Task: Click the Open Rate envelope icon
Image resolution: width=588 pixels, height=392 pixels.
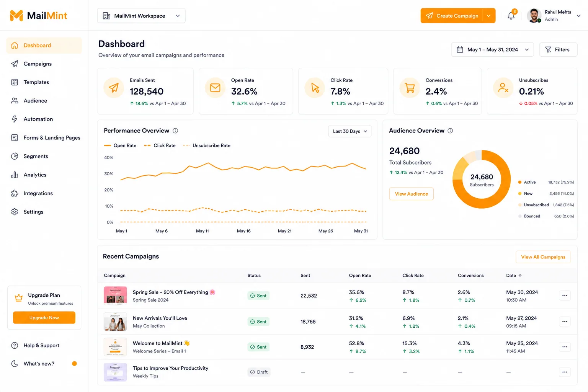Action: point(215,88)
